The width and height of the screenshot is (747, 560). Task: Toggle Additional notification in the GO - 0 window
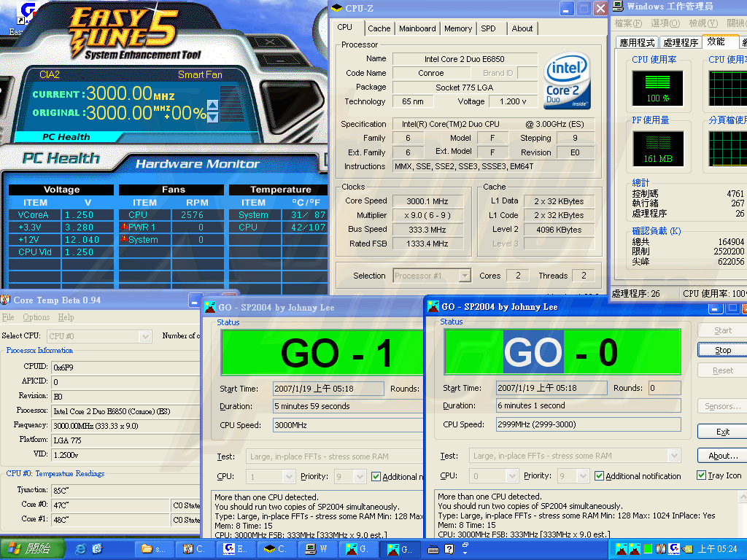599,476
